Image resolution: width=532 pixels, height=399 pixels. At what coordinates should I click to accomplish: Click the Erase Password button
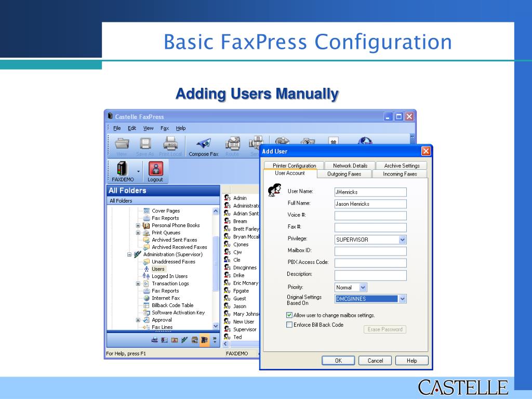pyautogui.click(x=385, y=329)
